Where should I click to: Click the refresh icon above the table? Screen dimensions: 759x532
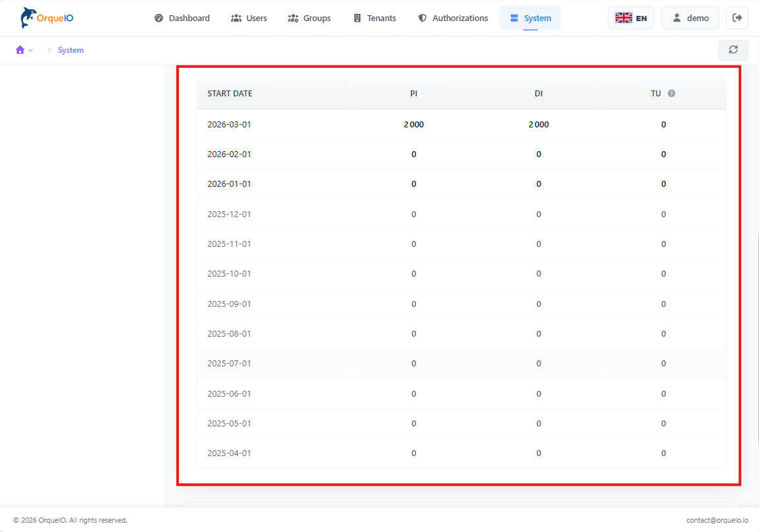coord(733,50)
